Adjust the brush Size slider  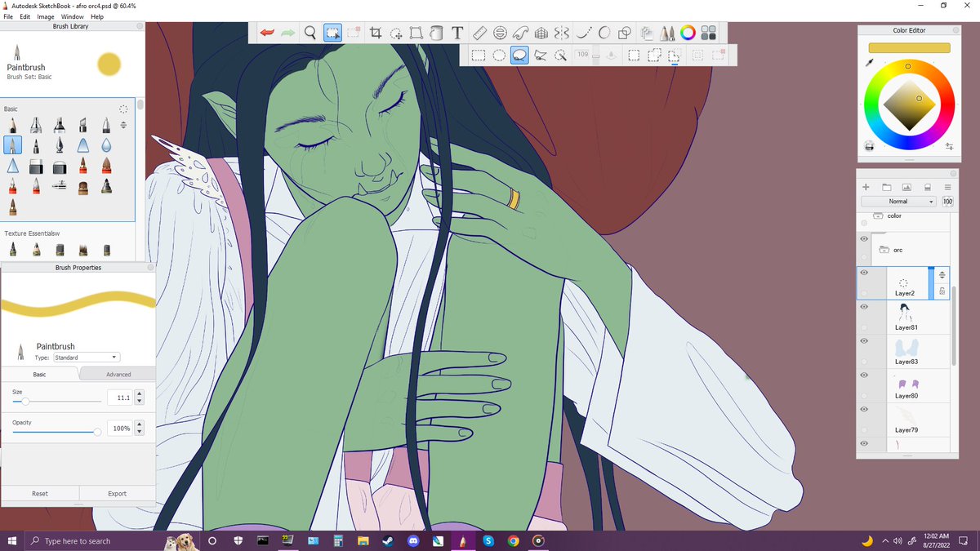57,402
